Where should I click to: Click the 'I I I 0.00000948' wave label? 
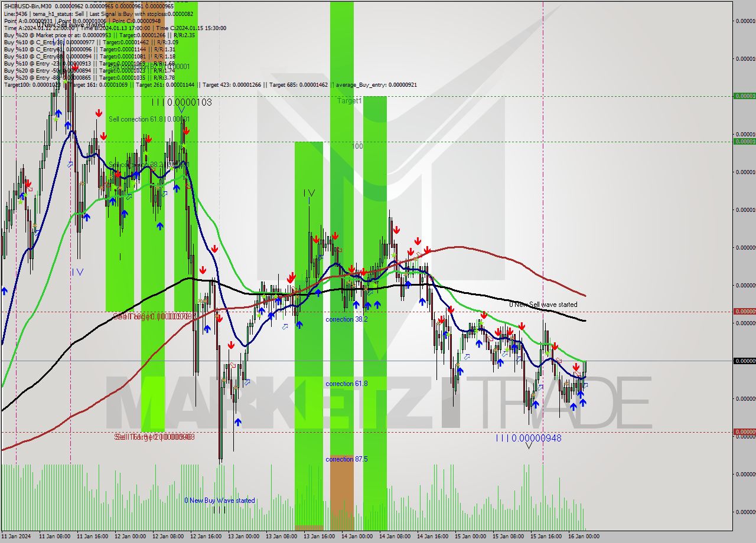pyautogui.click(x=529, y=438)
